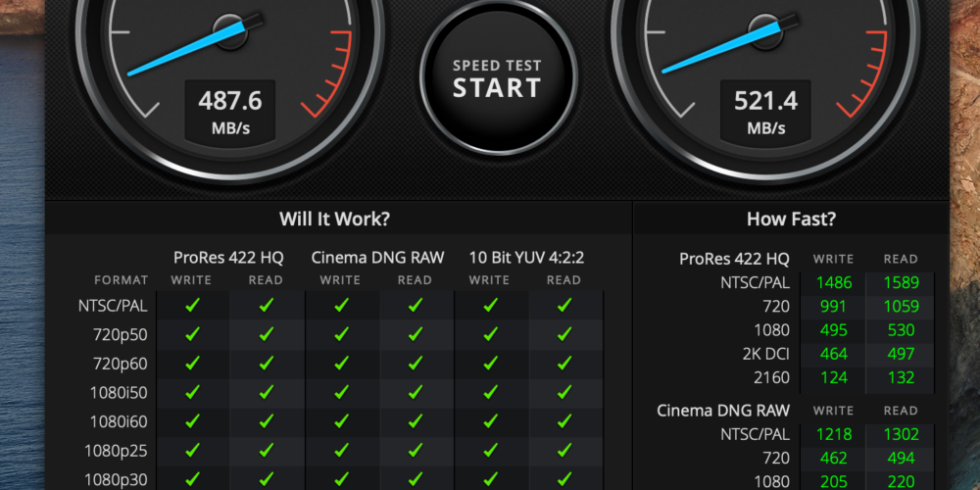Viewport: 980px width, 490px height.
Task: Click Cinema DNG NTSC/PAL write value 1218
Action: coord(834,434)
